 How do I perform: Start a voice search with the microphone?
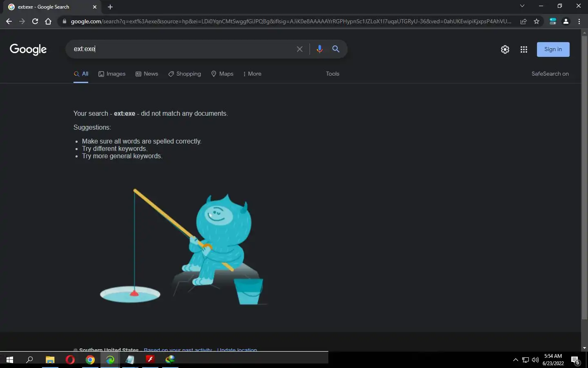(319, 49)
